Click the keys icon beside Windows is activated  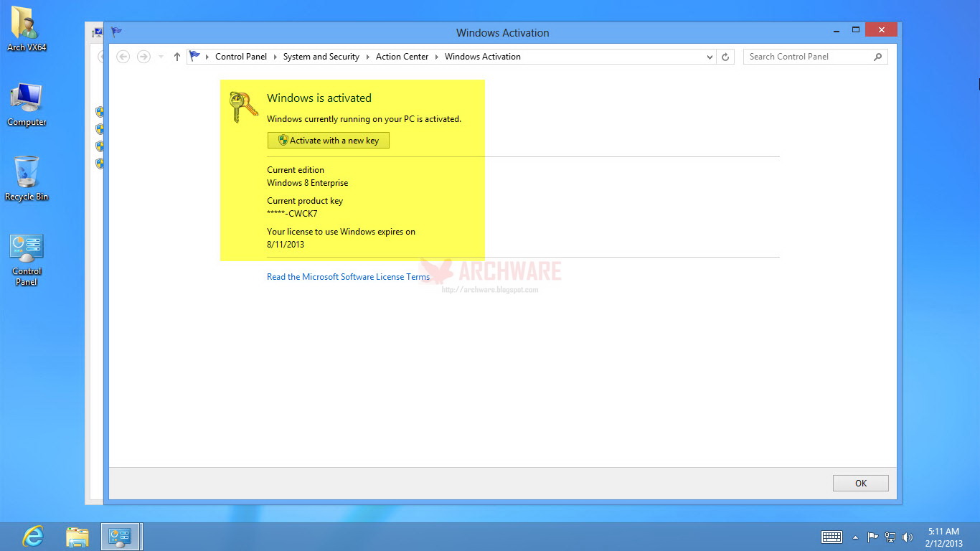point(242,107)
